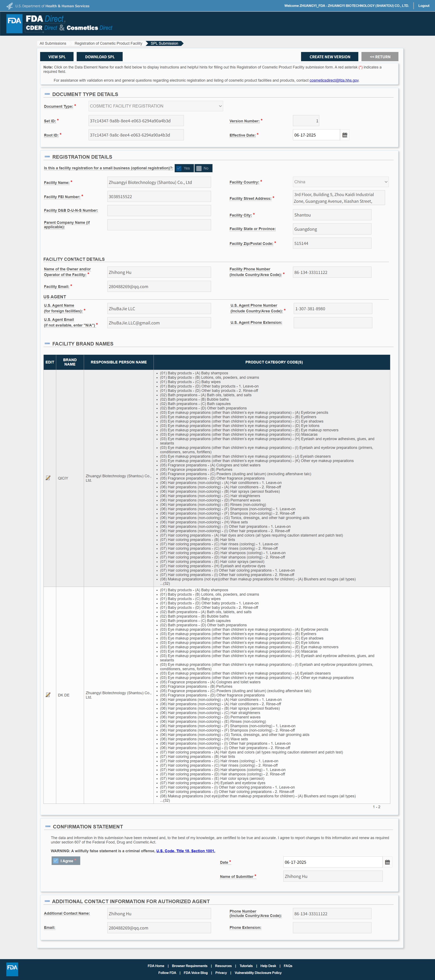Click the U.S. Agent Email field

(x=159, y=323)
